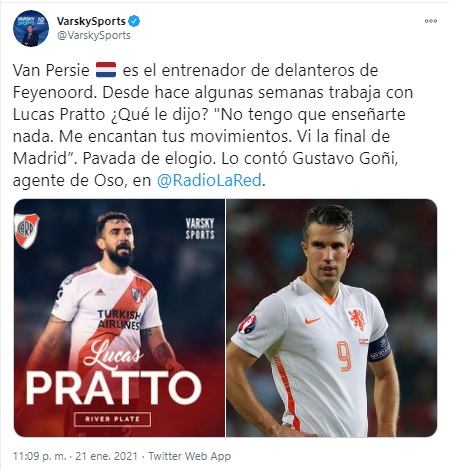454x470 pixels.
Task: Open the @VarskySports handle link
Action: (94, 35)
